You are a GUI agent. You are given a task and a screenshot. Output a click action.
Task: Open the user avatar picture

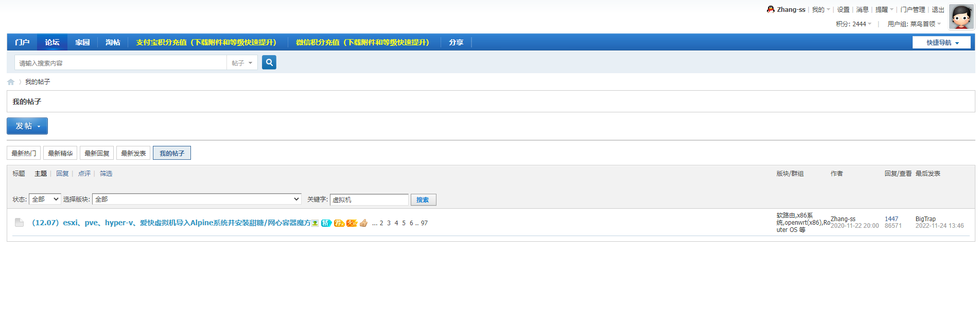[x=961, y=17]
